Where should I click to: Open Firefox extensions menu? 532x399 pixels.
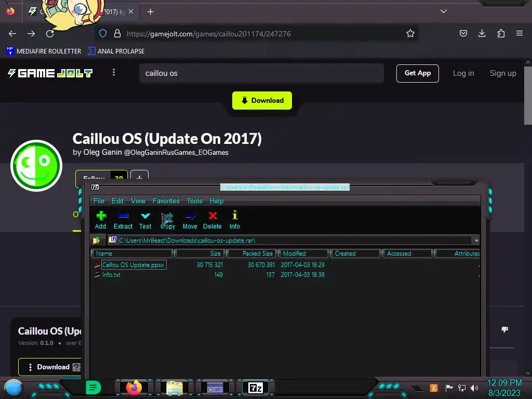(501, 33)
